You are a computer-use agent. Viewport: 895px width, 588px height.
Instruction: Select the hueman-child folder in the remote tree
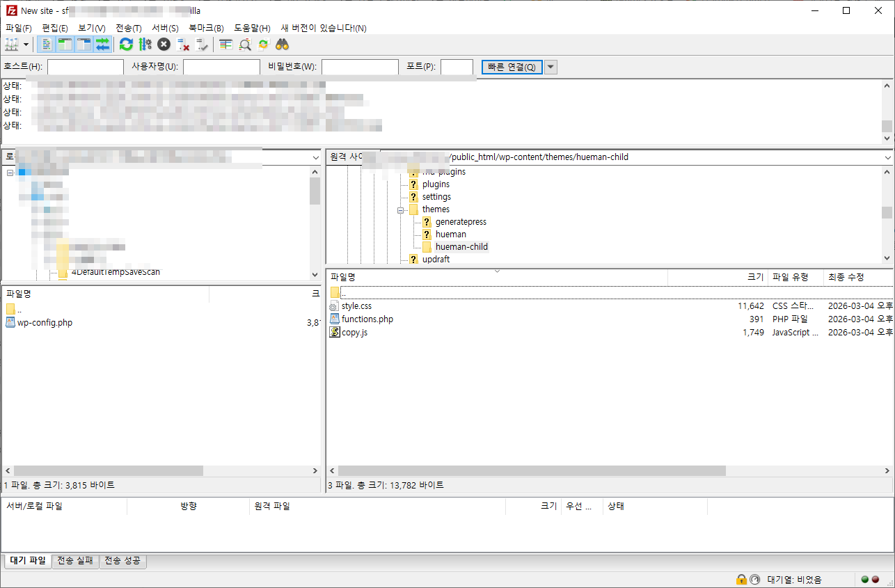pyautogui.click(x=461, y=247)
